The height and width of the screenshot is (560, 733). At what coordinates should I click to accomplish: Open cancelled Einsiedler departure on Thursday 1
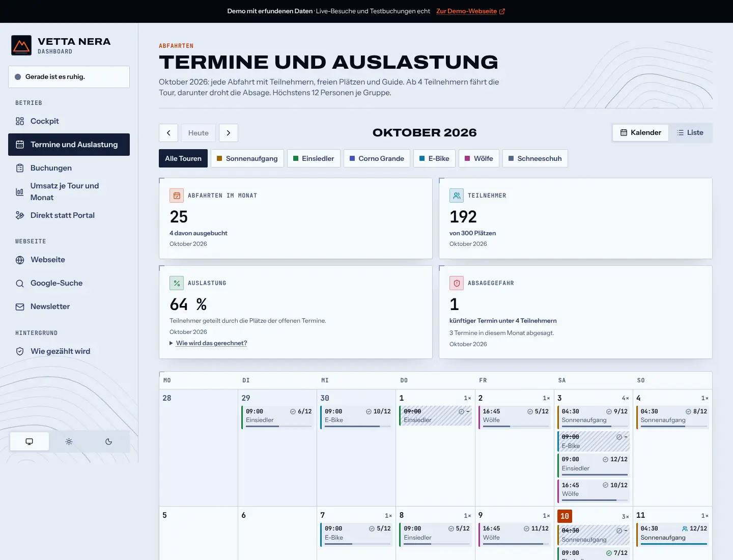click(x=436, y=416)
